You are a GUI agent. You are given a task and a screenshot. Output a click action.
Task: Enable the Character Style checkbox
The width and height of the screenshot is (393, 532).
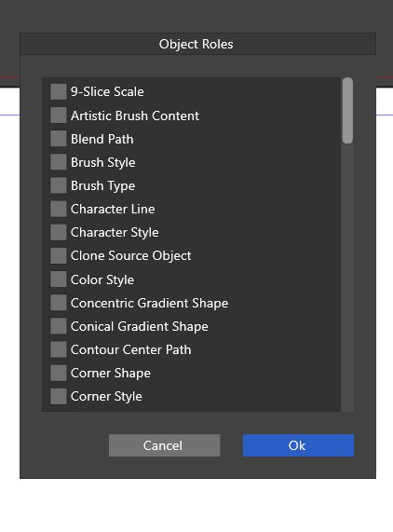tap(59, 232)
